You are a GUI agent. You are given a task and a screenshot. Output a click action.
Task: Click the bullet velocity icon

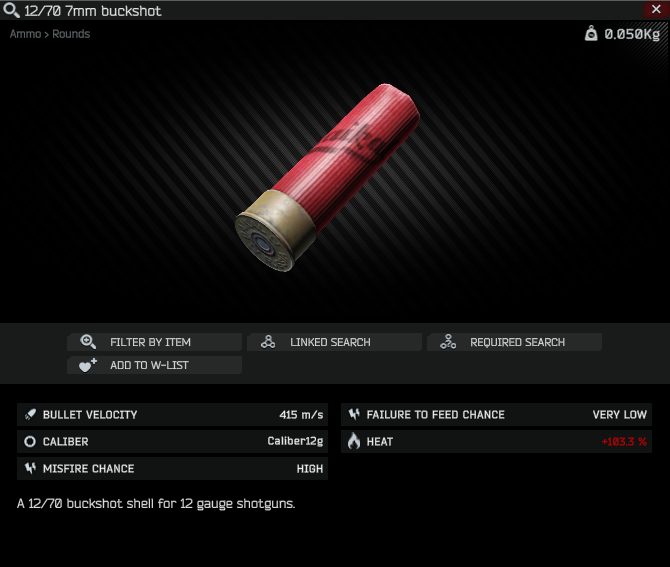point(30,414)
